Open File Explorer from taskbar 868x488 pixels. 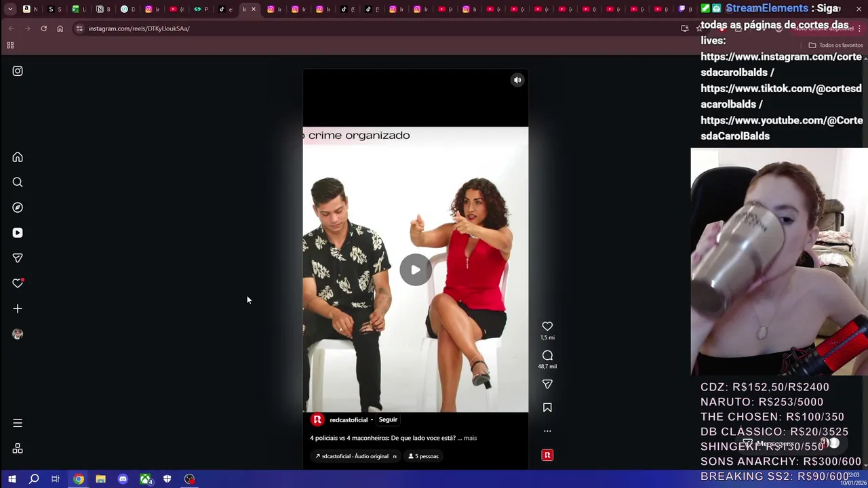pos(100,479)
